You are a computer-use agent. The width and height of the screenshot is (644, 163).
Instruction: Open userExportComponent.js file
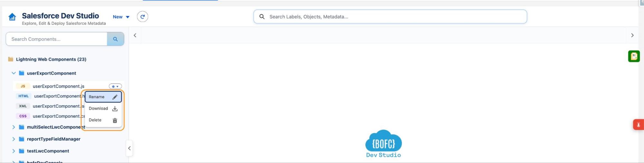tap(58, 86)
